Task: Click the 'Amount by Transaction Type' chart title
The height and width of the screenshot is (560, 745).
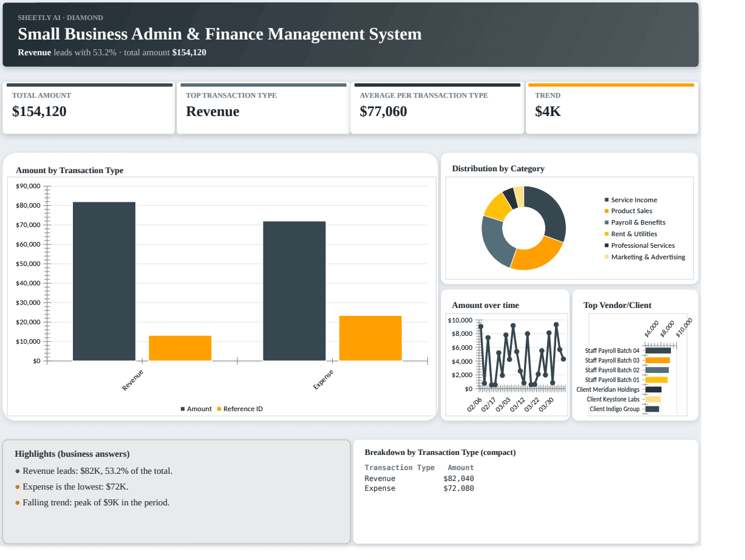Action: pos(69,171)
